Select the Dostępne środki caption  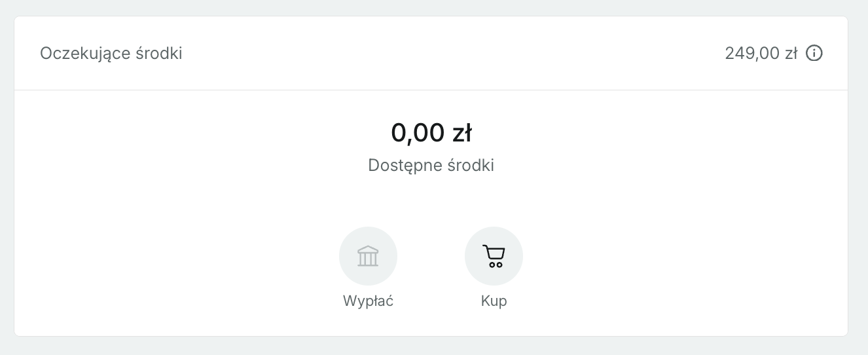(x=431, y=165)
